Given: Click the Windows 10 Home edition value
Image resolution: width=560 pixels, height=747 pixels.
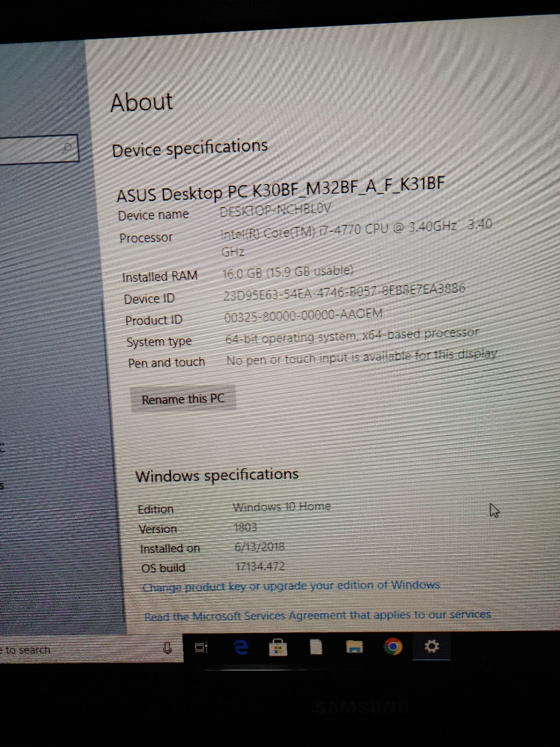Looking at the screenshot, I should point(282,506).
